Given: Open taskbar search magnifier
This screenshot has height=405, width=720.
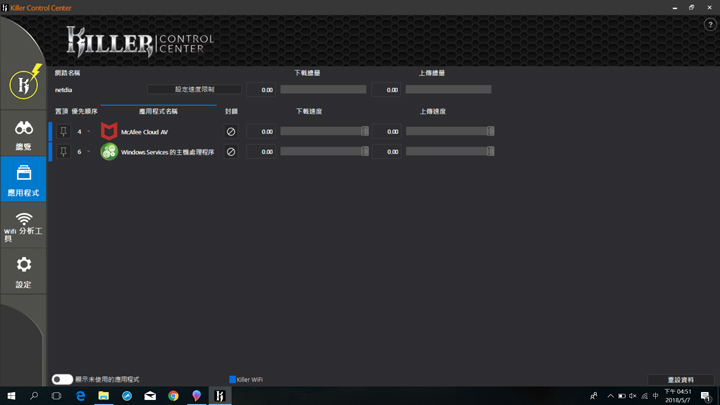Looking at the screenshot, I should [34, 395].
